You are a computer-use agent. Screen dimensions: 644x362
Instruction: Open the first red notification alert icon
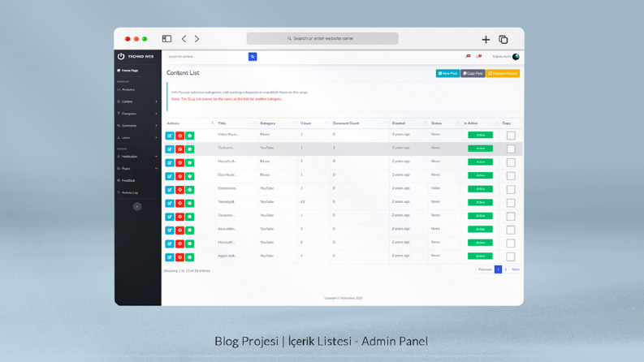[468, 56]
